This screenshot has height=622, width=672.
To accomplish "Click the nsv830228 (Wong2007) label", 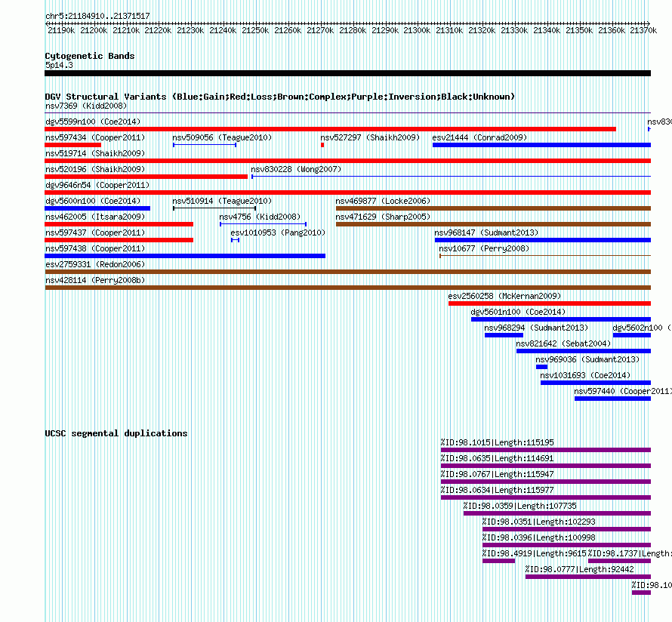I will pos(296,169).
